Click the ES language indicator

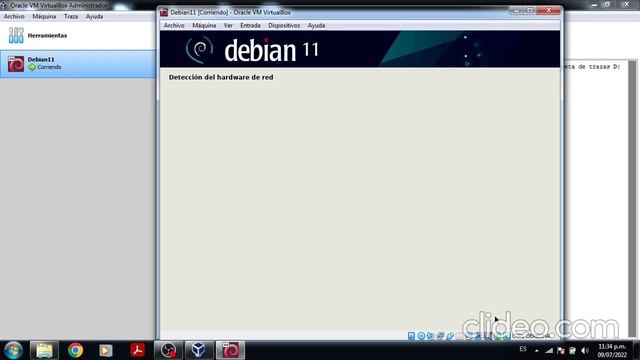[x=523, y=349]
